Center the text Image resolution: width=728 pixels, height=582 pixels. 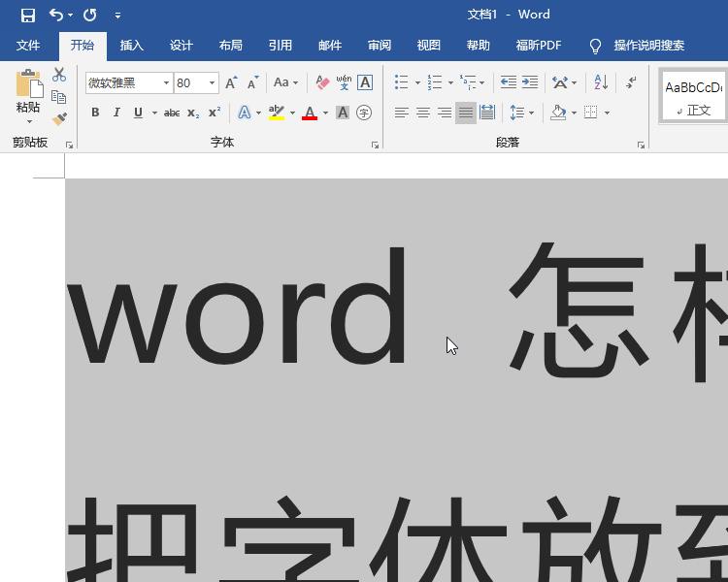[423, 113]
